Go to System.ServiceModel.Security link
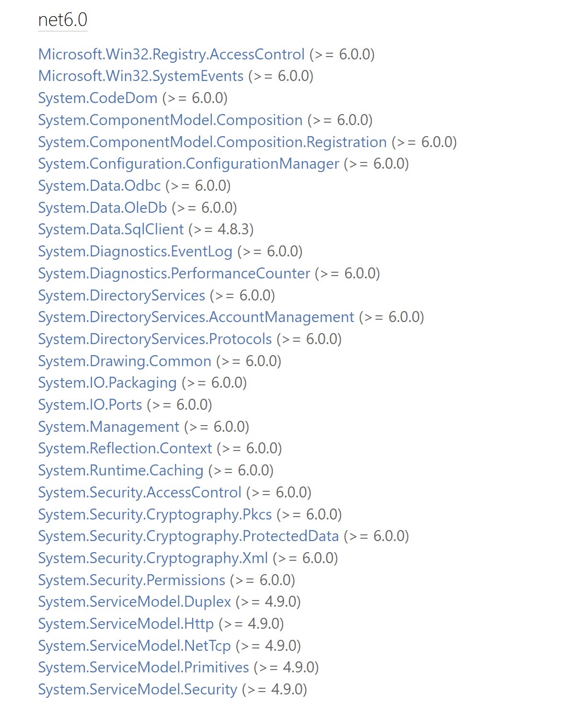The height and width of the screenshot is (705, 588). point(138,690)
